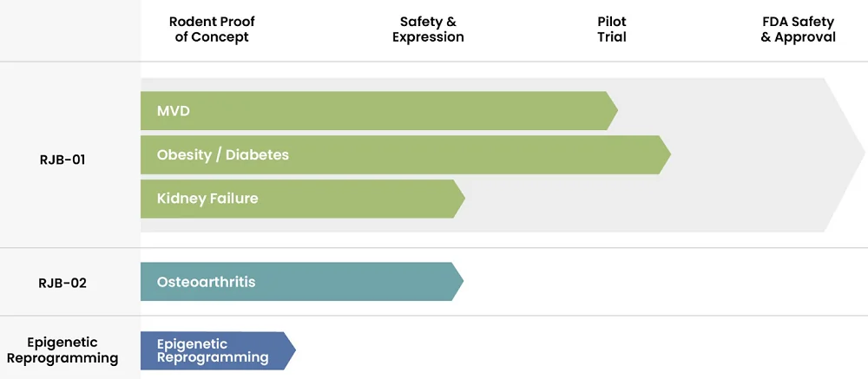
Task: Click the Osteoarthritis bar's arrow tip
Action: (x=458, y=282)
